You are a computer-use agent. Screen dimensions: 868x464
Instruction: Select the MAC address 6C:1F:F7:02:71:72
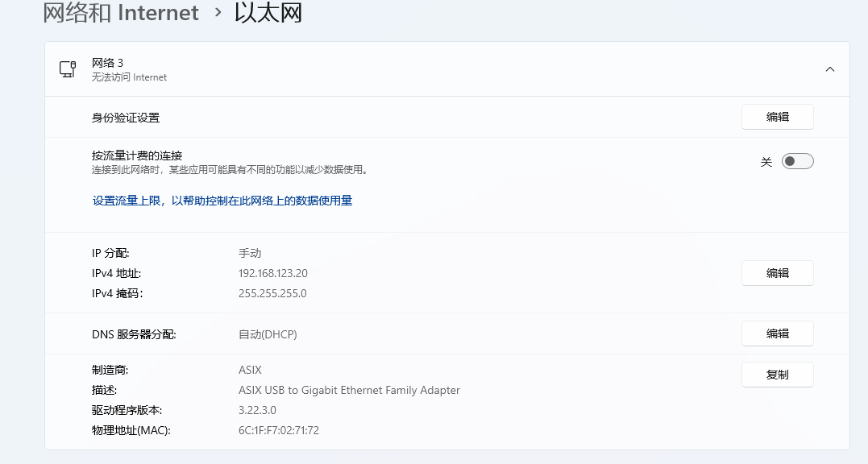(279, 430)
